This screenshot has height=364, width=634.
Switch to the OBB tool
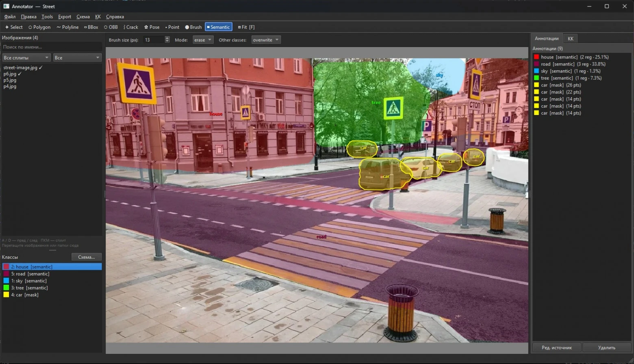(x=111, y=27)
